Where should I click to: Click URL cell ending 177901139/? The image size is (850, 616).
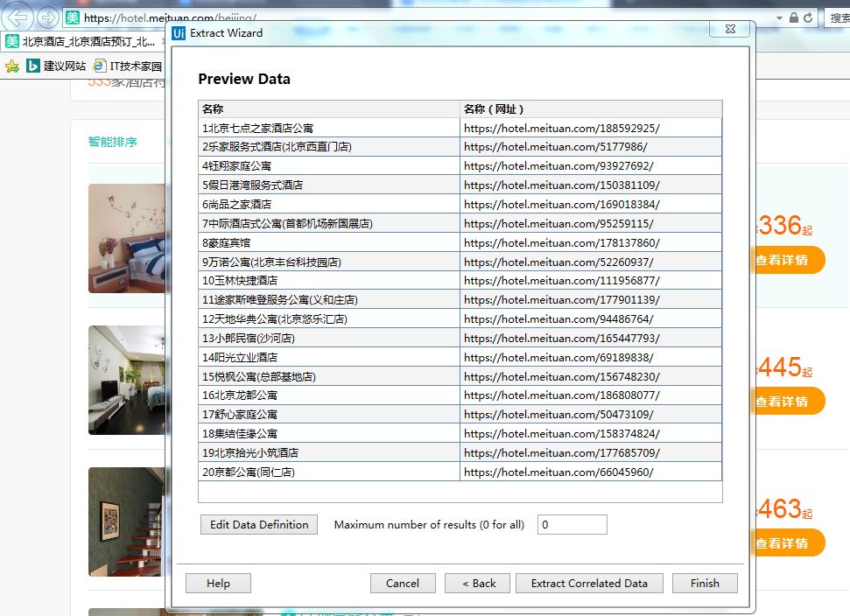pyautogui.click(x=591, y=299)
